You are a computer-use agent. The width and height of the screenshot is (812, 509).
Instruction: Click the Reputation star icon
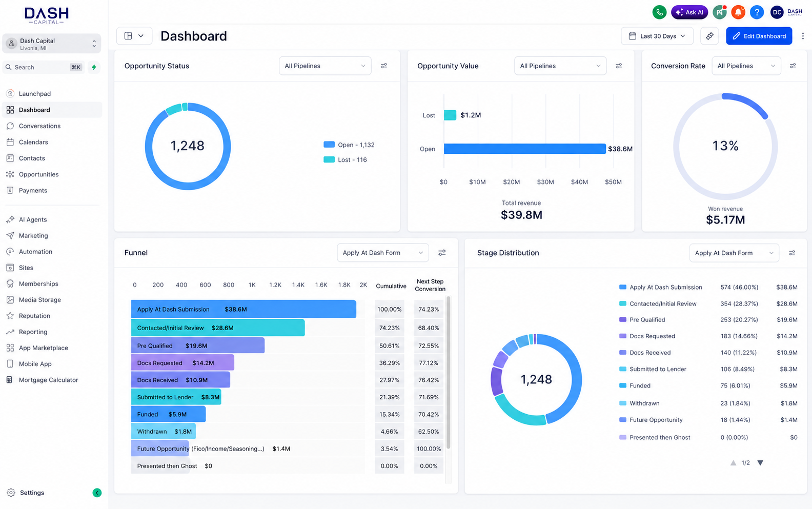tap(10, 316)
